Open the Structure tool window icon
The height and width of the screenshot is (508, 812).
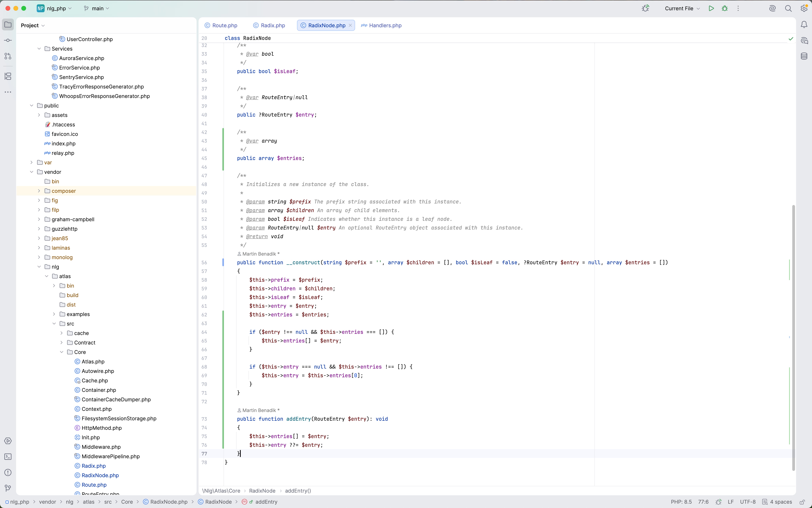(8, 76)
